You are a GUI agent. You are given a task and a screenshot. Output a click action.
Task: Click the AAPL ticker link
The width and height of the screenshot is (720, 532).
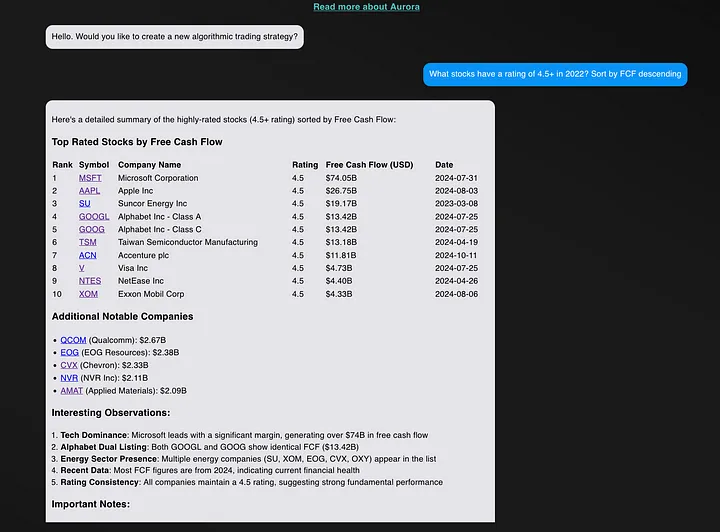(x=89, y=191)
